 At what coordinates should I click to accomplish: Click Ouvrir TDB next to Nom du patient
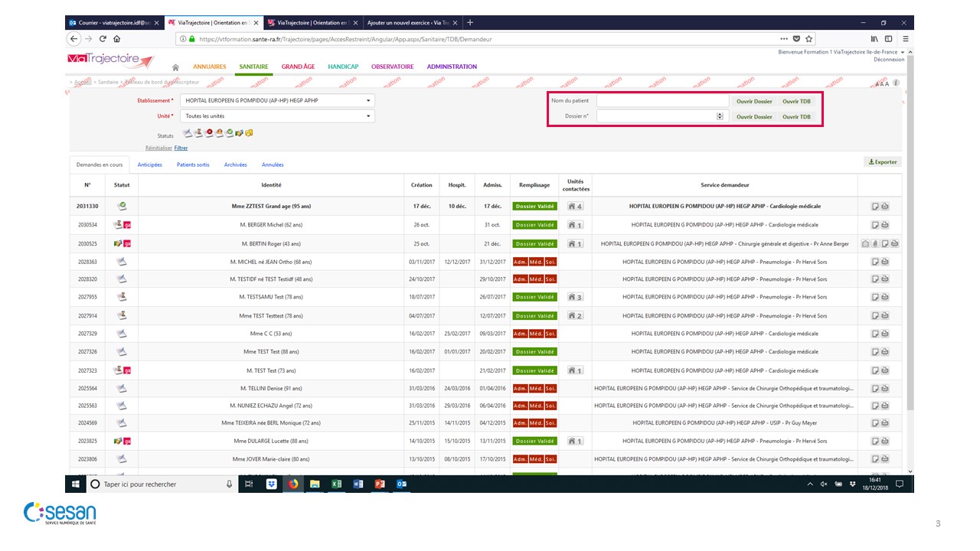click(x=796, y=101)
